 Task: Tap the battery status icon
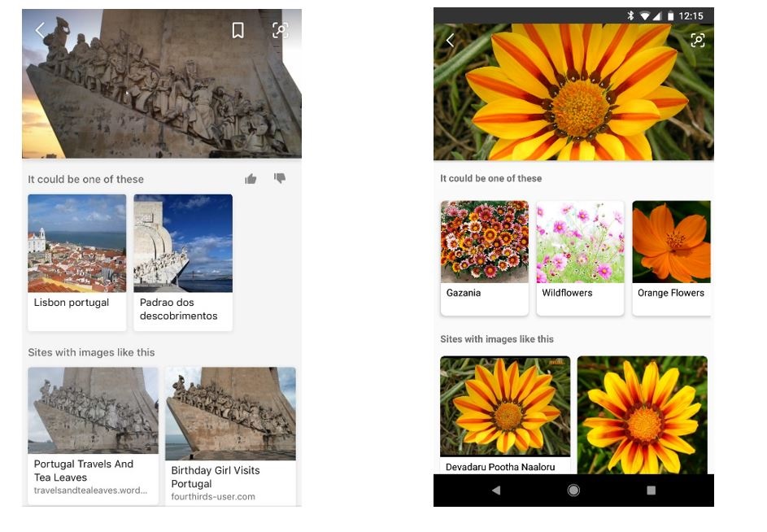(x=671, y=16)
